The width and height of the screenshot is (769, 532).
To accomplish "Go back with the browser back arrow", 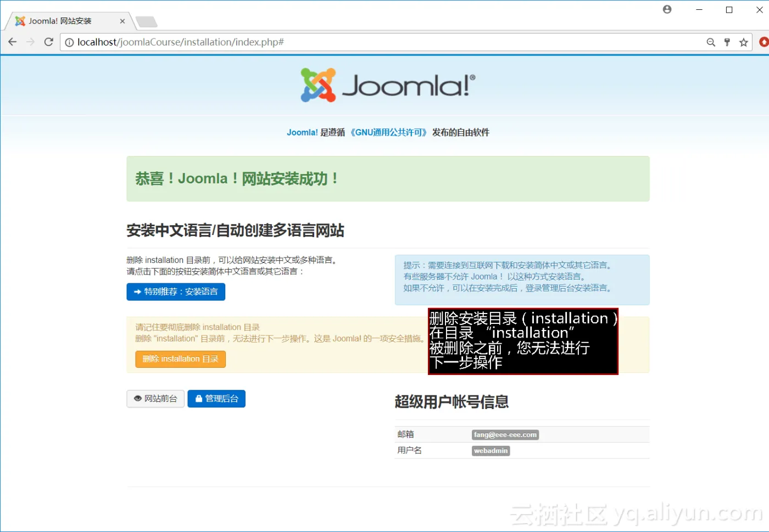I will [x=12, y=42].
